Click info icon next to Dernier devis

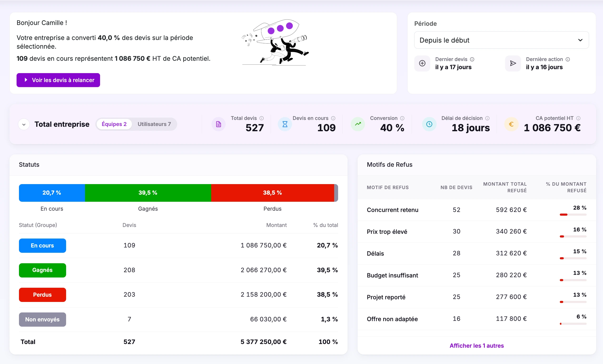coord(472,59)
